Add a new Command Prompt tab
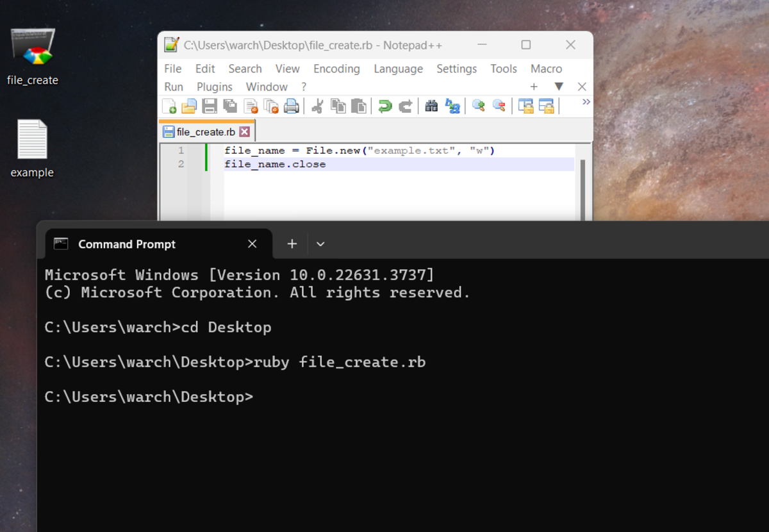The image size is (769, 532). (x=292, y=244)
